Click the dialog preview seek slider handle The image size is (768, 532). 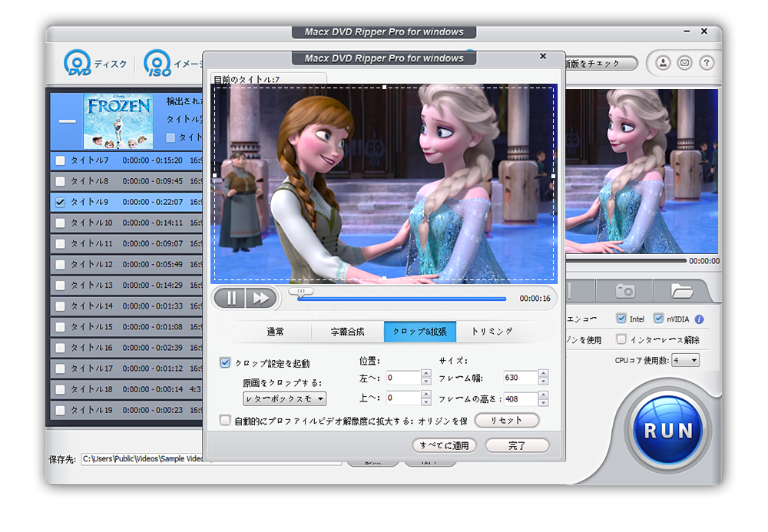301,292
